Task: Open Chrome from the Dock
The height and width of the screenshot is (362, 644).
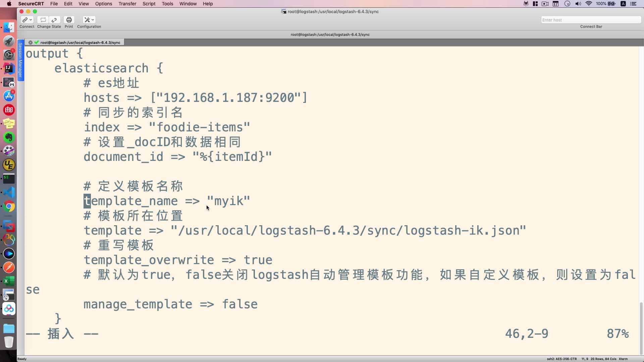Action: tap(9, 206)
